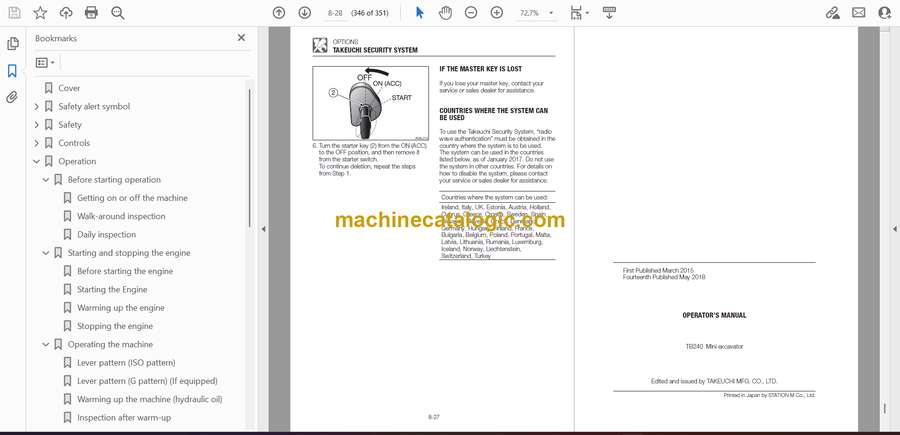Image resolution: width=900 pixels, height=435 pixels.
Task: Jump to Before starting operation
Action: [x=114, y=180]
